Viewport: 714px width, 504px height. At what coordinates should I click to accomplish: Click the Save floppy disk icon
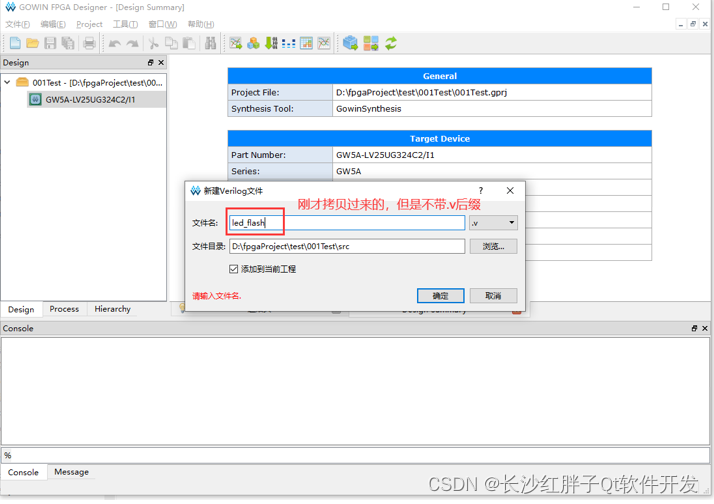click(50, 43)
